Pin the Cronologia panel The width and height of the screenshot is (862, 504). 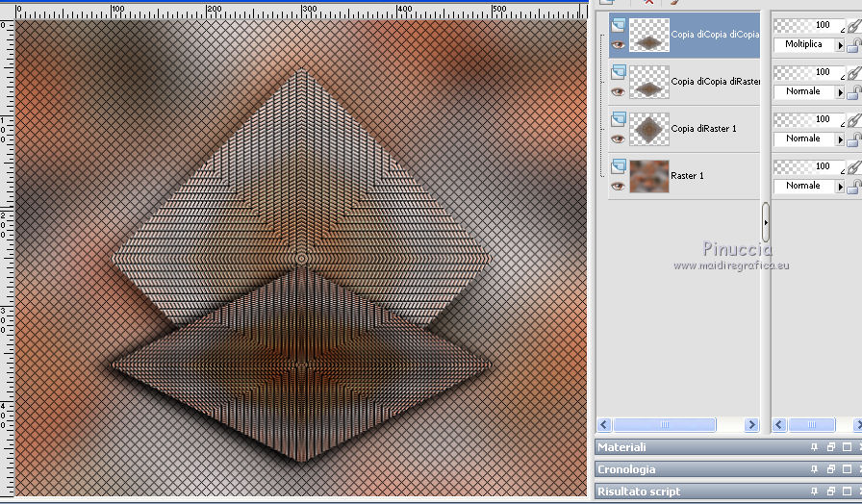814,469
